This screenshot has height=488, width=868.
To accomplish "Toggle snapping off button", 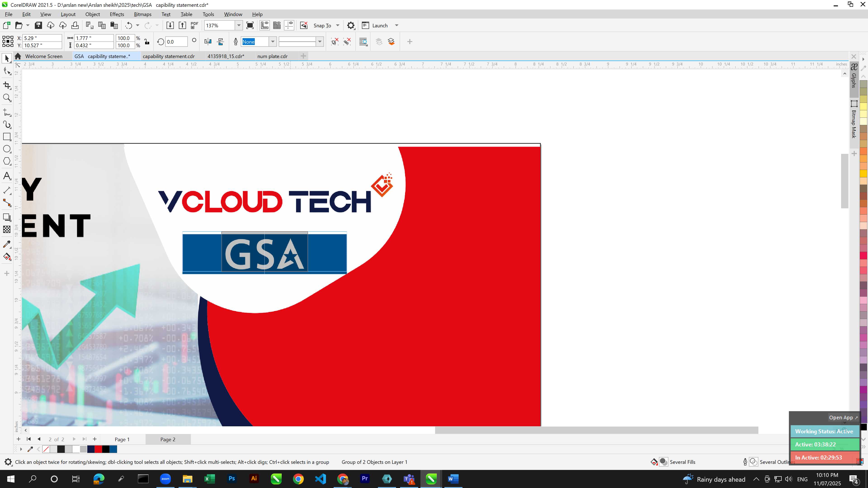I will click(304, 25).
